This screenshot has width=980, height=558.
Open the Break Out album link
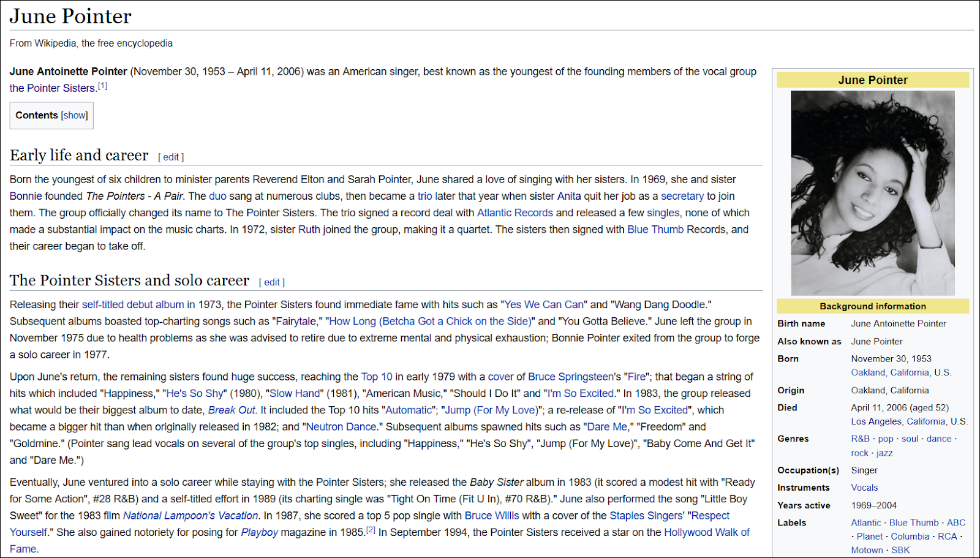pyautogui.click(x=232, y=410)
